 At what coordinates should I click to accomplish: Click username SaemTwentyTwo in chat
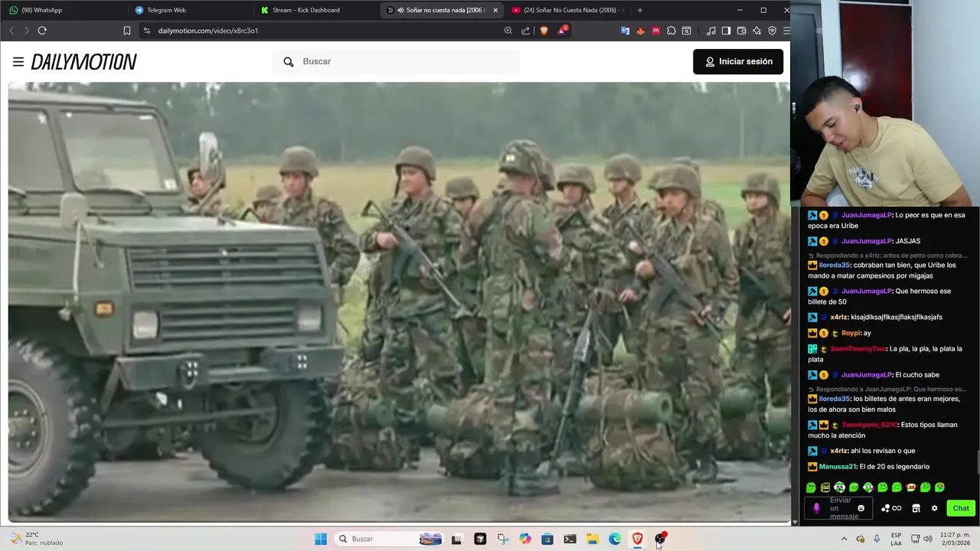pos(857,349)
